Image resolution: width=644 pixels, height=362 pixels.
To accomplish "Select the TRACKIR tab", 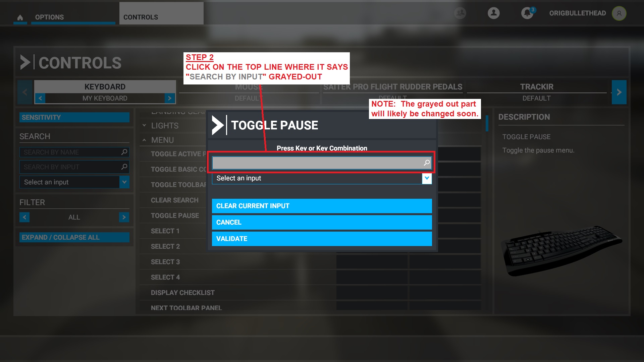I will [x=537, y=86].
